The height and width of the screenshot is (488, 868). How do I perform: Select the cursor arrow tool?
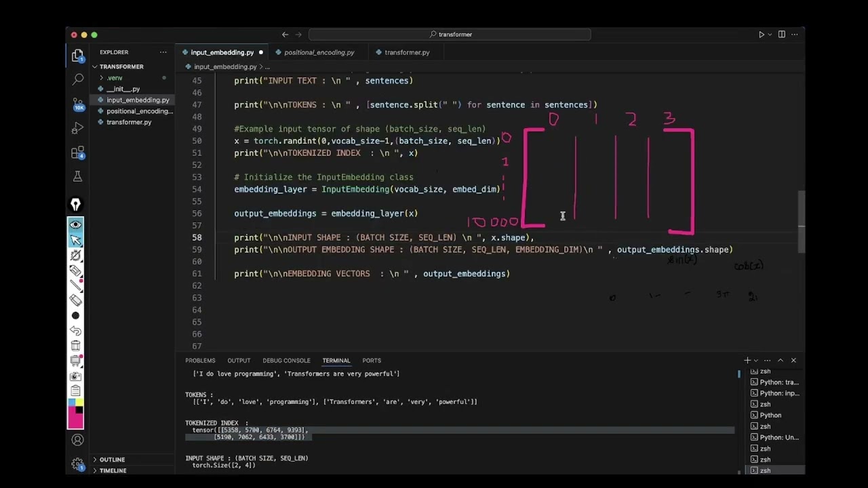pyautogui.click(x=75, y=240)
